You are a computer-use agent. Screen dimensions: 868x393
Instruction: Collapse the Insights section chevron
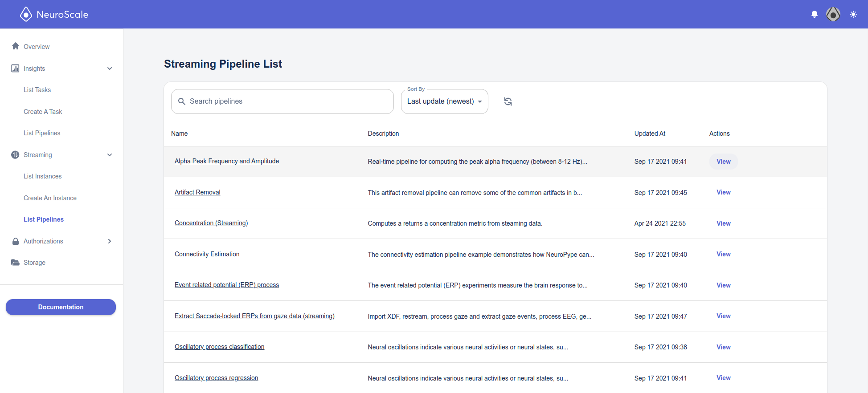110,69
